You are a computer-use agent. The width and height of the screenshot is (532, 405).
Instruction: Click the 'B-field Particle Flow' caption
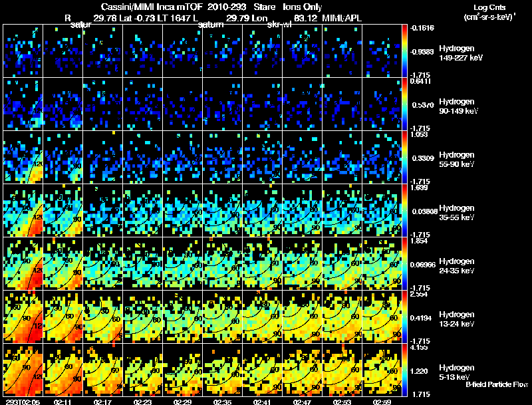point(497,384)
